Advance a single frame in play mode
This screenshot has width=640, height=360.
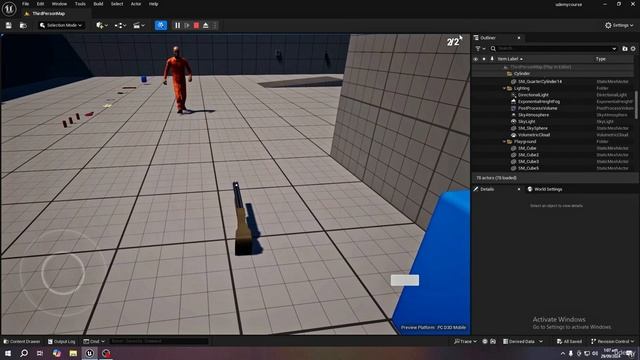click(x=187, y=25)
